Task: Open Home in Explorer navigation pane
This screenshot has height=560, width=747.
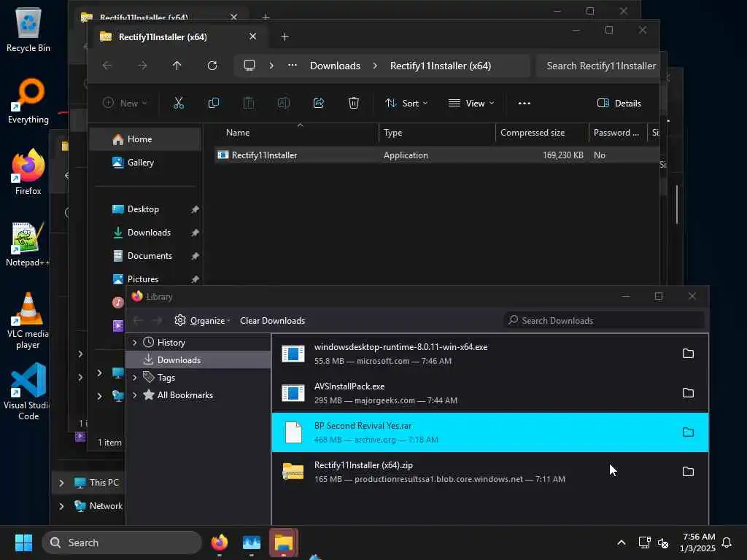Action: click(x=145, y=139)
